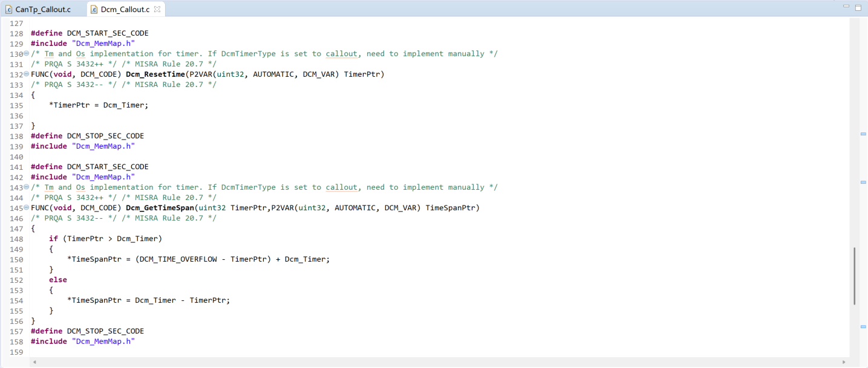Minimize the editor area
868x368 pixels.
[847, 7]
